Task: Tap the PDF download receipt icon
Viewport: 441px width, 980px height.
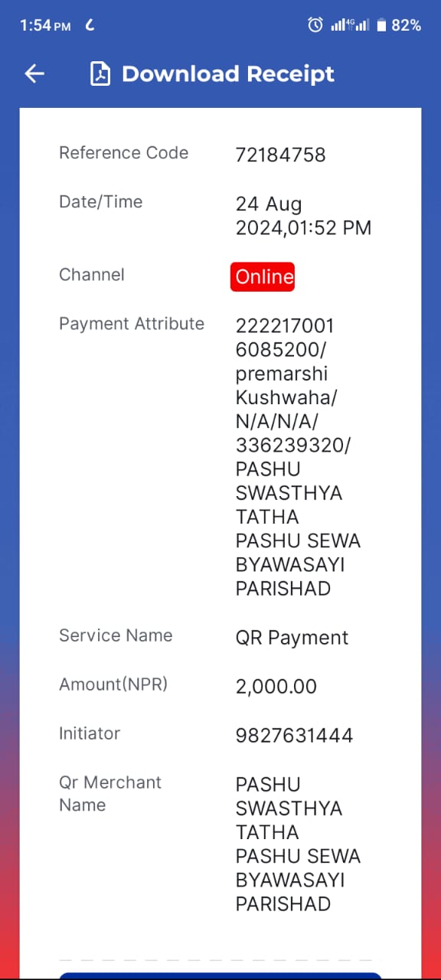Action: tap(100, 74)
